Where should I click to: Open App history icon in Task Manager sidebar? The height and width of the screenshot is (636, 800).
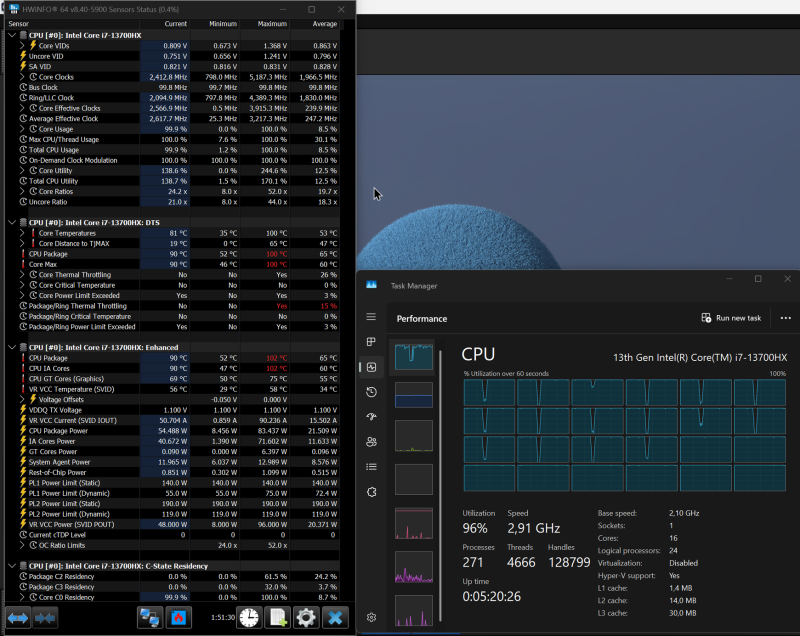371,392
